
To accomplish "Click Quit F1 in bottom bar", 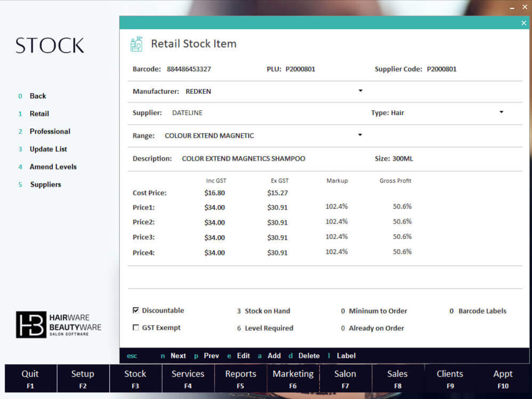I will 30,379.
